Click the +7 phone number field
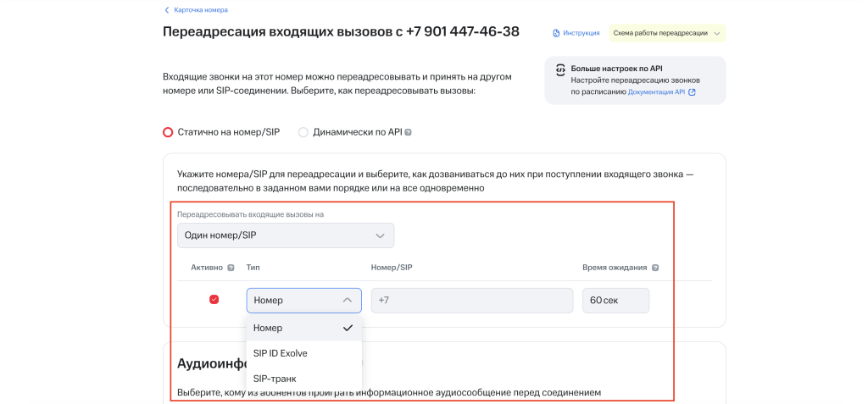This screenshot has width=868, height=404. [x=471, y=301]
